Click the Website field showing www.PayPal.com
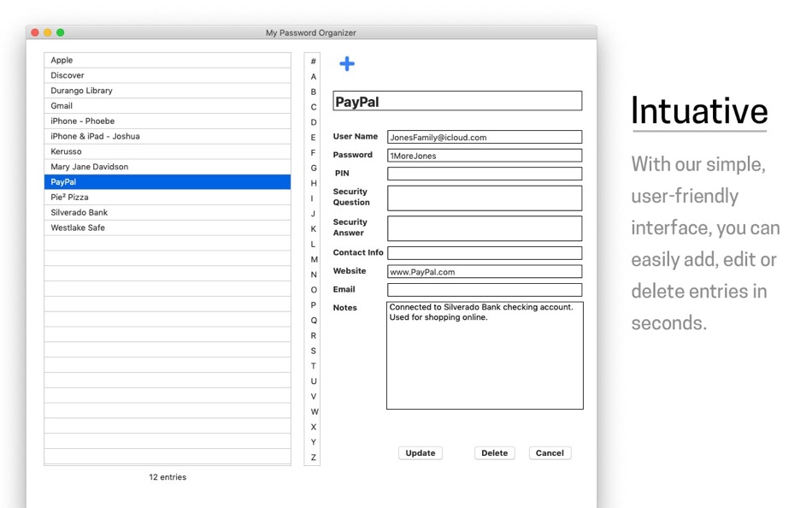812x508 pixels. 485,271
